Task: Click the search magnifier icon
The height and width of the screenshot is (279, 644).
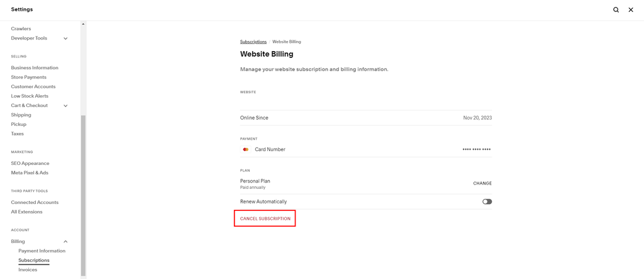Action: [616, 9]
